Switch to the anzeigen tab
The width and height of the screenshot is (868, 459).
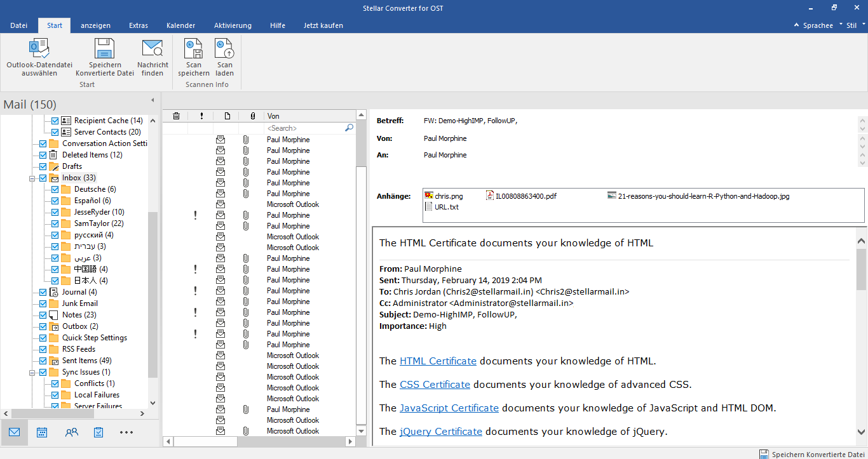95,25
